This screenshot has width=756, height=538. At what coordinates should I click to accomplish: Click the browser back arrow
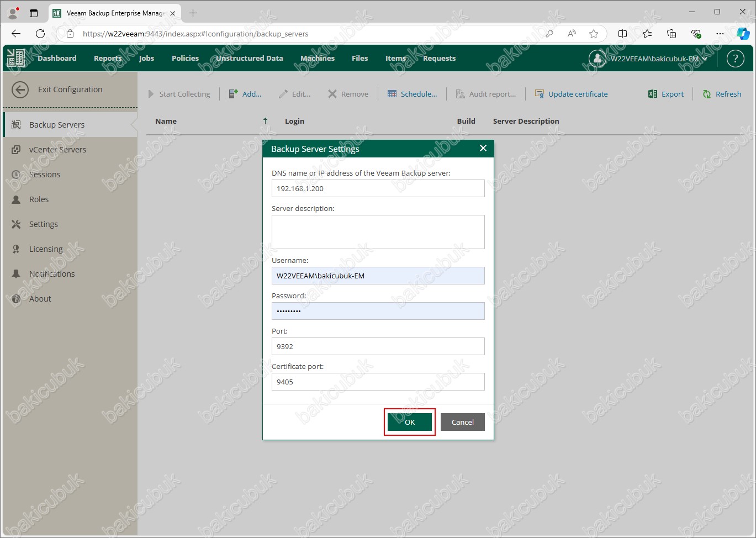tap(16, 34)
